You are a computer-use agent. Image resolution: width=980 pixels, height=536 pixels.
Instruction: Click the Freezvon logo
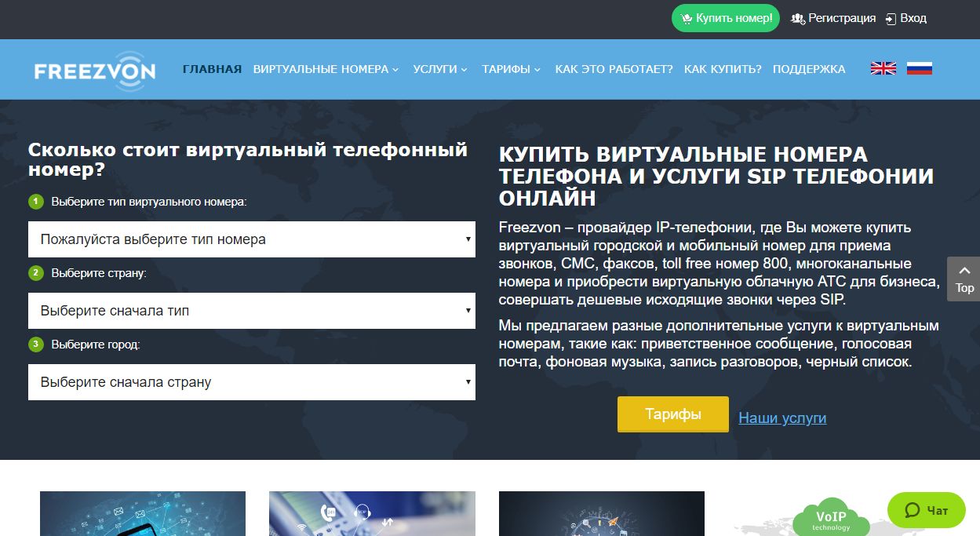95,70
